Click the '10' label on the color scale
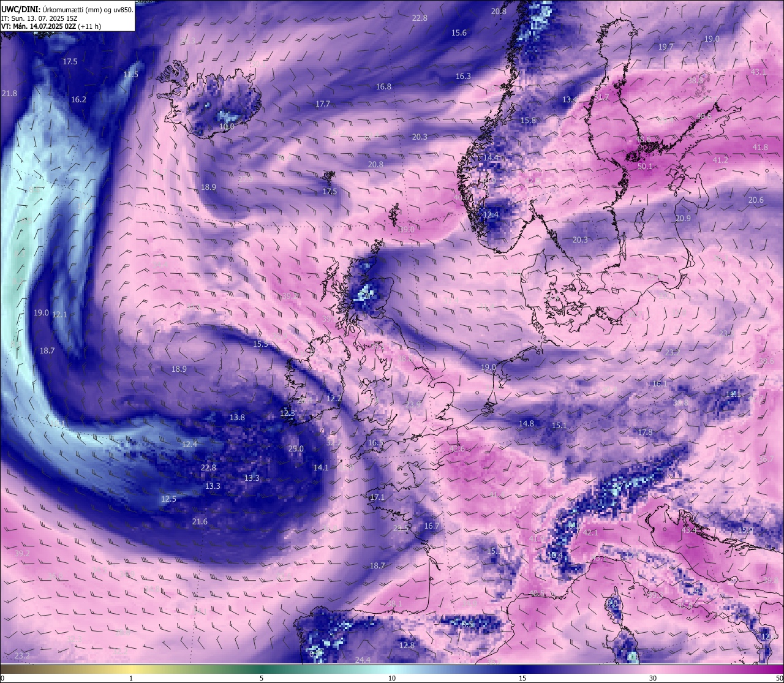 tap(392, 678)
